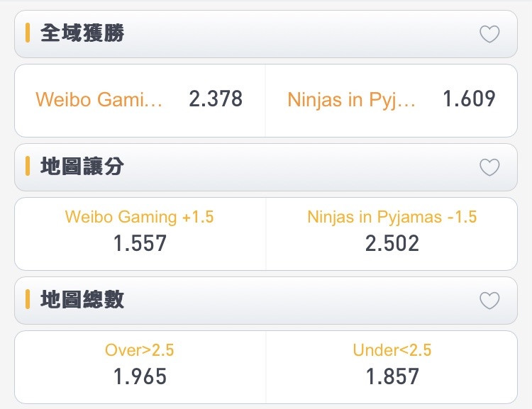
Task: Click the orange marker beside 全域獲勝 title
Action: (28, 33)
